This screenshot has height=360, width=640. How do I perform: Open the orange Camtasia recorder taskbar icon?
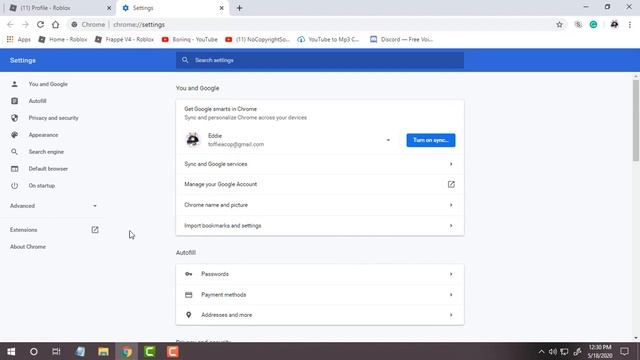click(173, 351)
